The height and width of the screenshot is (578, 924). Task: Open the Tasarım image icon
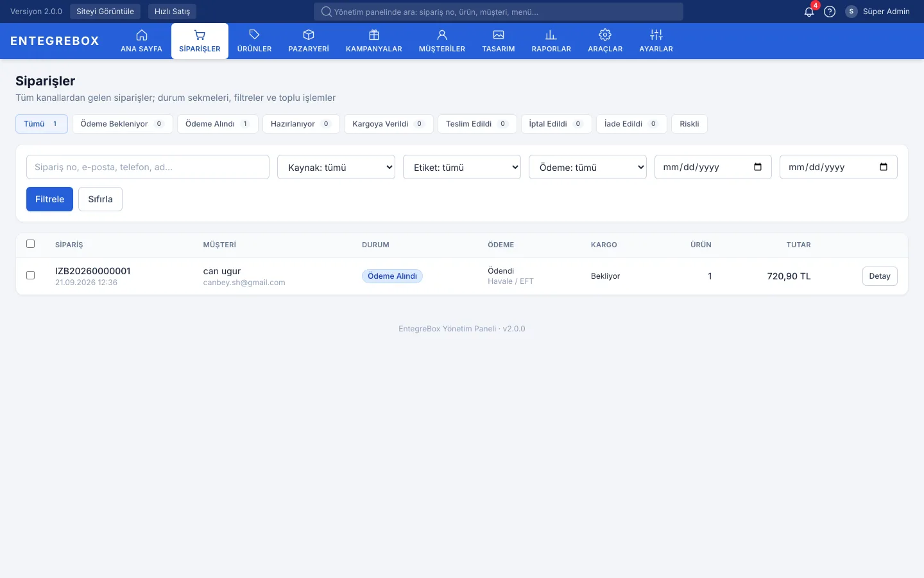click(499, 35)
